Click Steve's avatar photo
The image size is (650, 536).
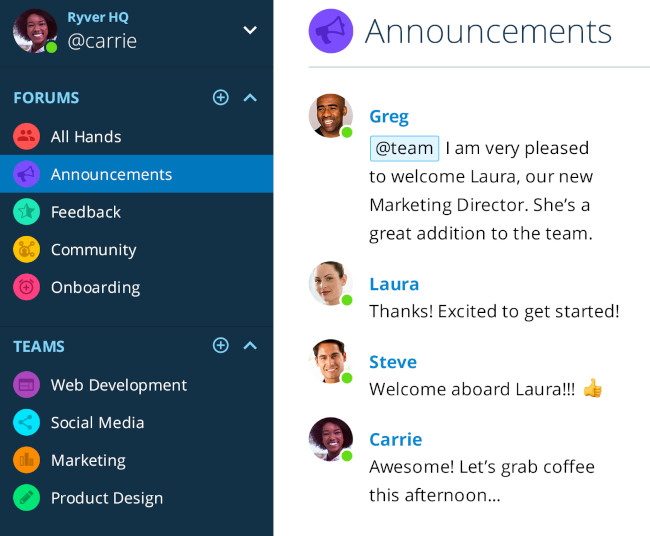coord(330,361)
